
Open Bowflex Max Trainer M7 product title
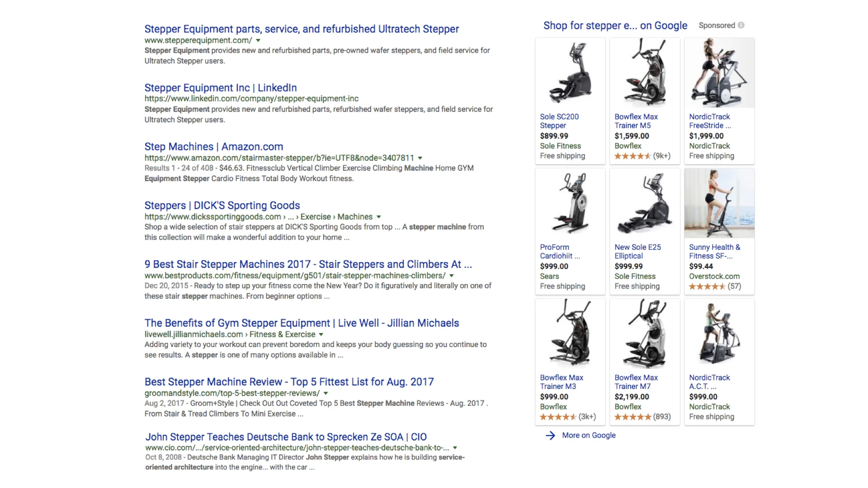coord(636,382)
